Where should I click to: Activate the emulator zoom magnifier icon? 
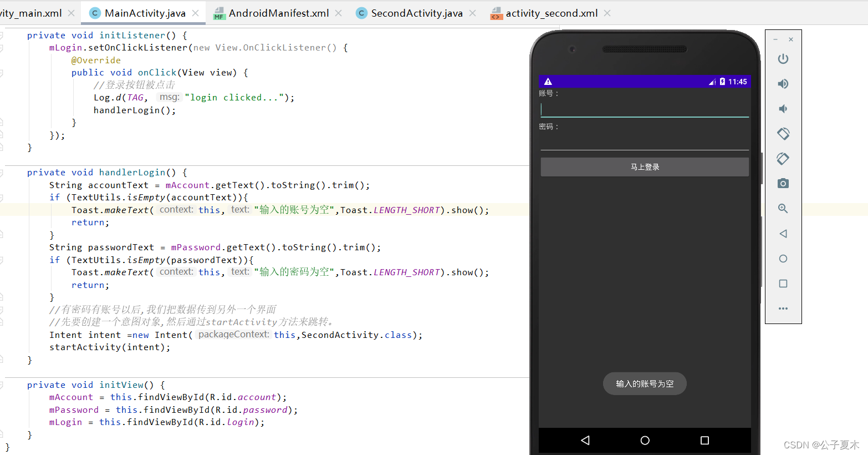pos(783,209)
